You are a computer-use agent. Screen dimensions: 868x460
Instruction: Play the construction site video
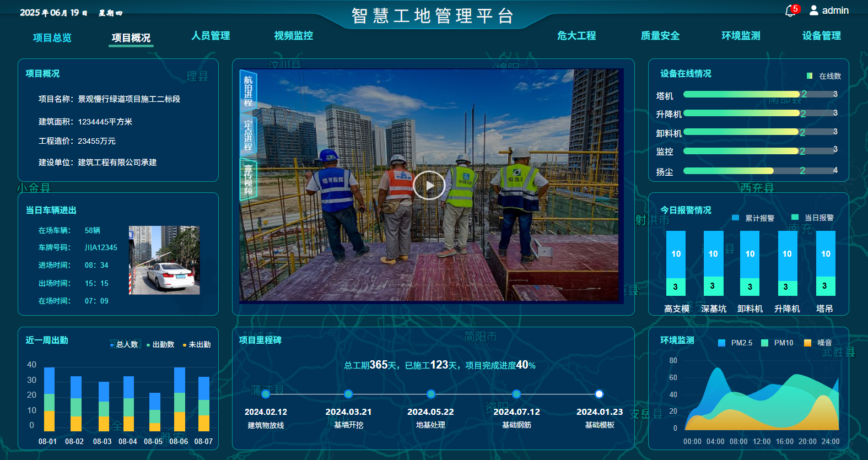click(428, 186)
